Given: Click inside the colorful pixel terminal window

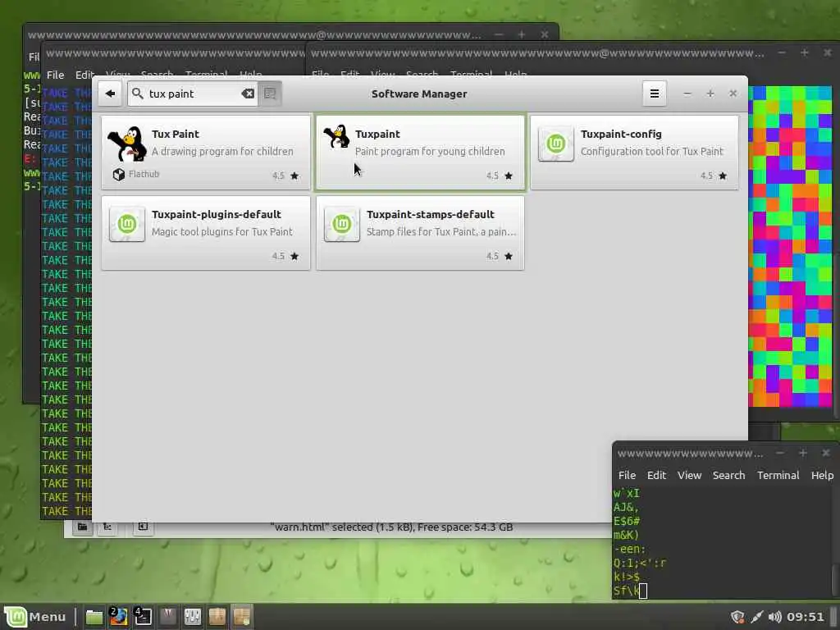Looking at the screenshot, I should pos(790,246).
